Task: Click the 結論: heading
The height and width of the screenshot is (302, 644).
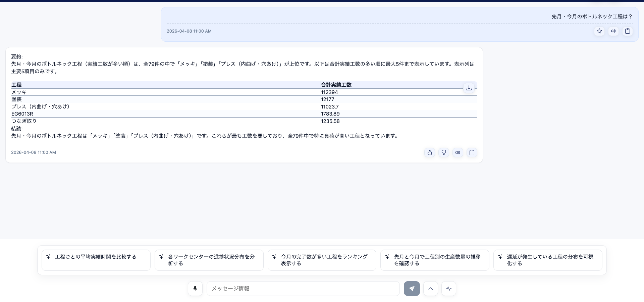Action: point(17,129)
